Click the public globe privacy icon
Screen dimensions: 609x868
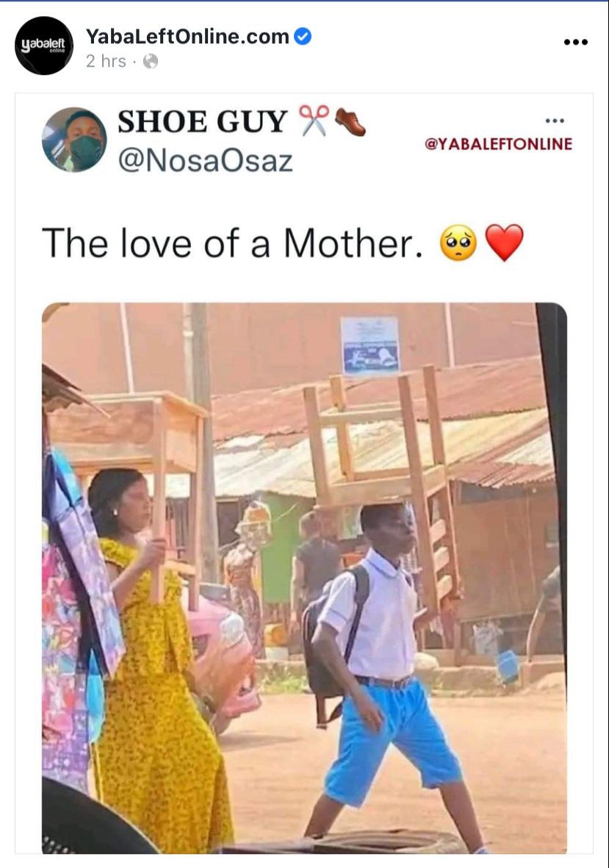151,61
